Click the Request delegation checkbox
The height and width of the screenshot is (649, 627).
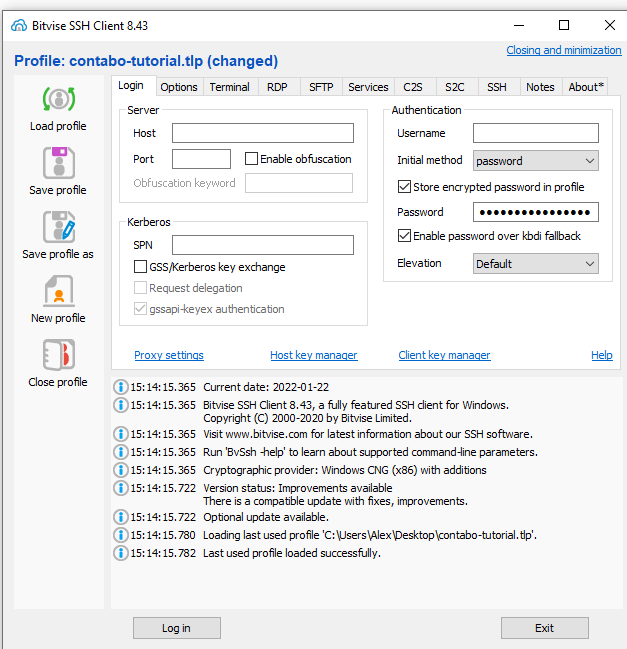pyautogui.click(x=140, y=288)
